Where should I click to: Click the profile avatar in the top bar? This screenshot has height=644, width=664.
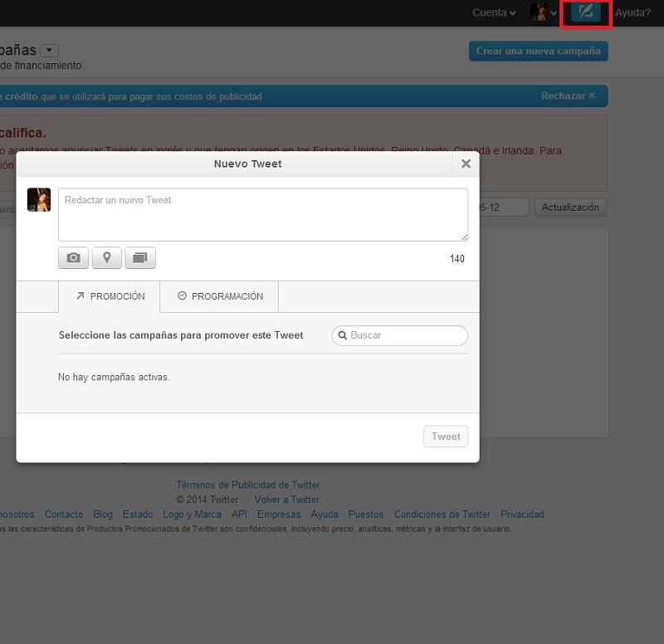coord(539,12)
